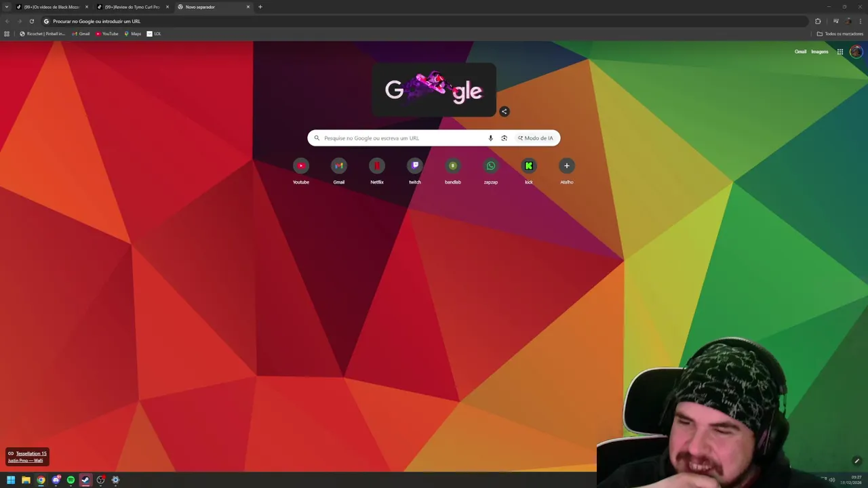This screenshot has height=488, width=868.
Task: Open the Justin Prno Walli credit link
Action: 25,461
